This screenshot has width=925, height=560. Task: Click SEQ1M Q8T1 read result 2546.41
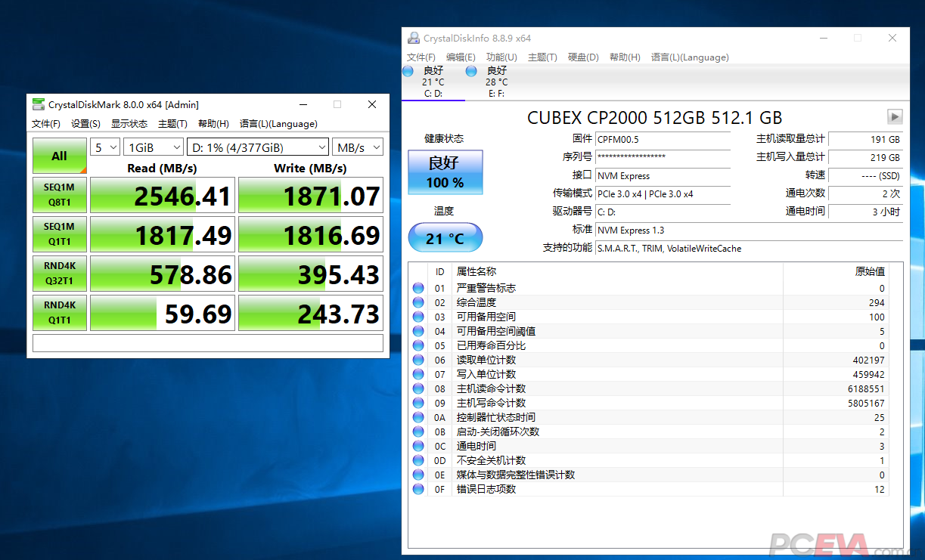[x=161, y=196]
